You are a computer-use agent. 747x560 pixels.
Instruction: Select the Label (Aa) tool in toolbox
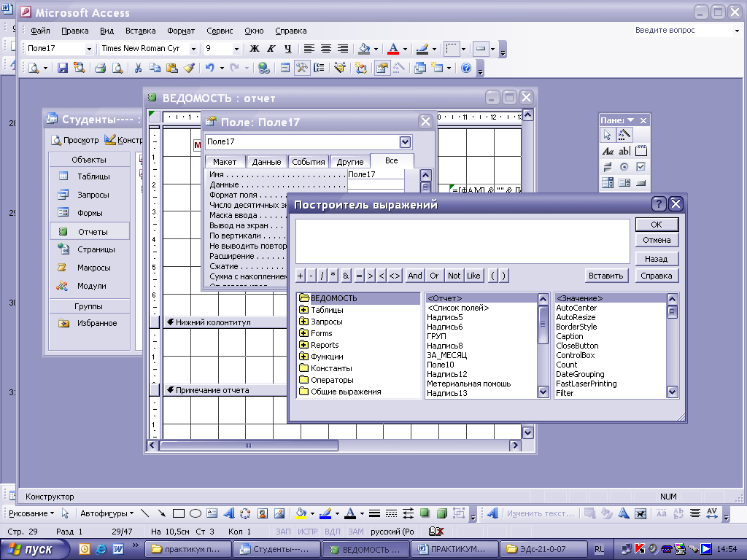coord(608,152)
